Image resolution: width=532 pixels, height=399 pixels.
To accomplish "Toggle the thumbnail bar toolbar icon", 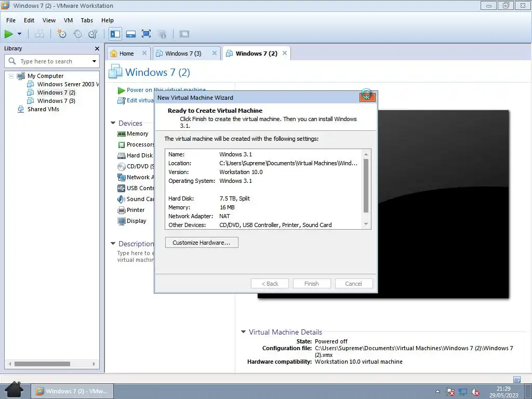I will pyautogui.click(x=131, y=34).
